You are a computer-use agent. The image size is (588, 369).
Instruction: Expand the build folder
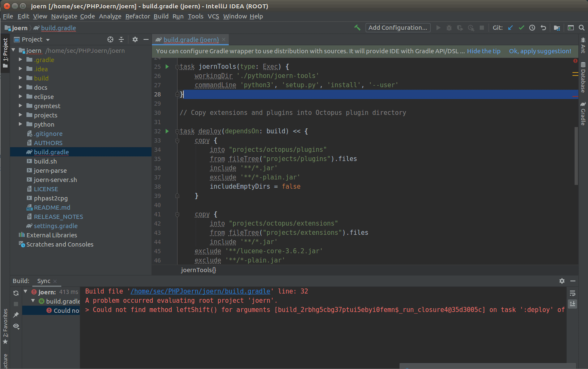tap(21, 78)
